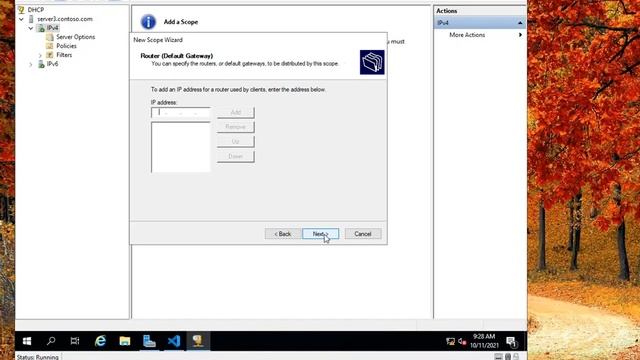This screenshot has height=360, width=640.
Task: Click the volume tray icon
Action: coord(462,341)
